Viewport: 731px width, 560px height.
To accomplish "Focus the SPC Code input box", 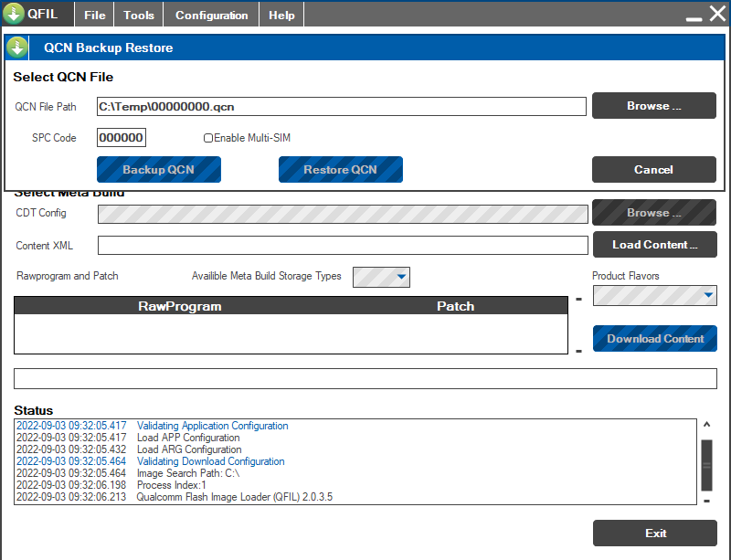I will pos(122,138).
